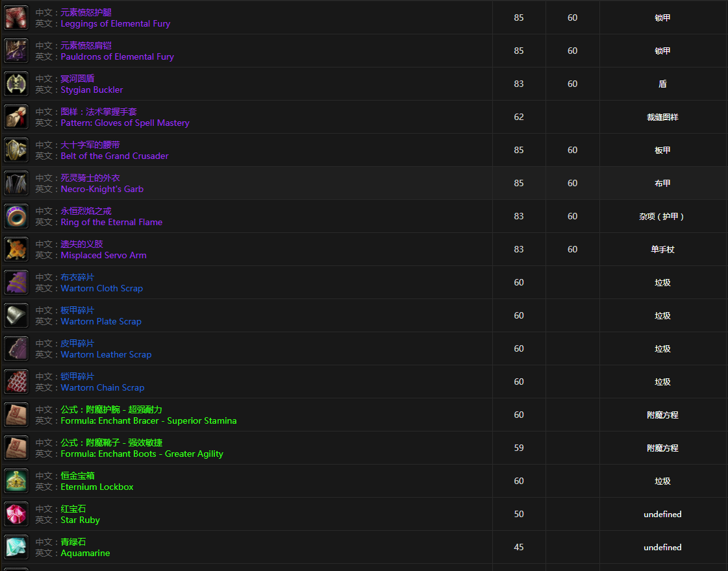Open the Chinese name 死灵骑士的外衣

pyautogui.click(x=90, y=178)
